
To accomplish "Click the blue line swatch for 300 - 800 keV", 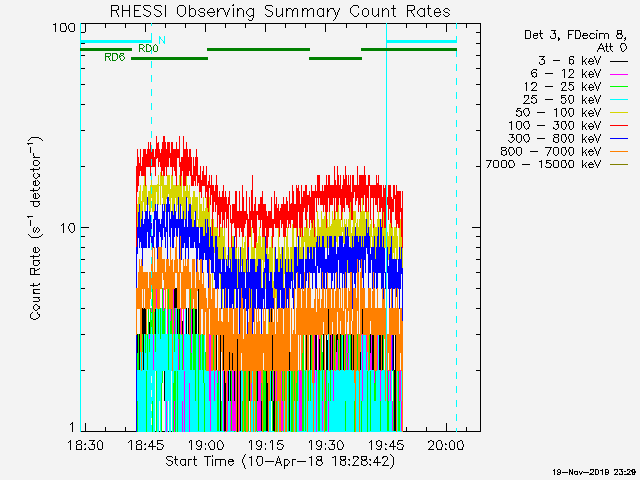I will pyautogui.click(x=619, y=139).
